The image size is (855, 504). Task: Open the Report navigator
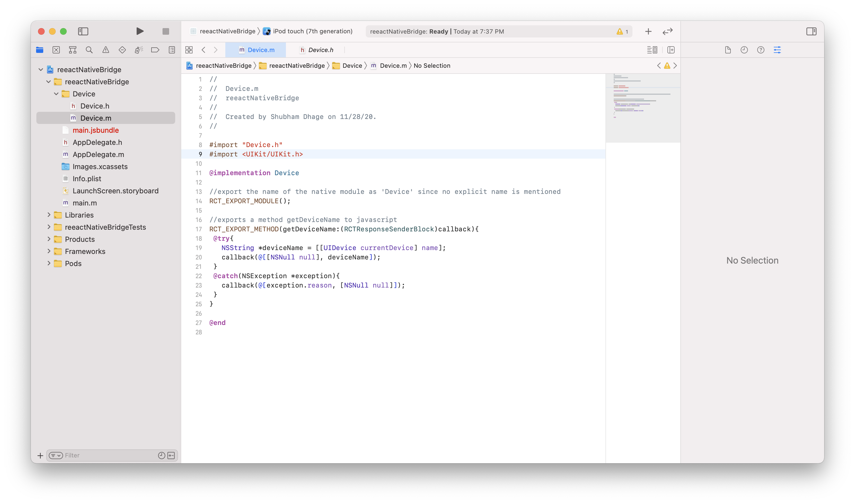(x=172, y=50)
